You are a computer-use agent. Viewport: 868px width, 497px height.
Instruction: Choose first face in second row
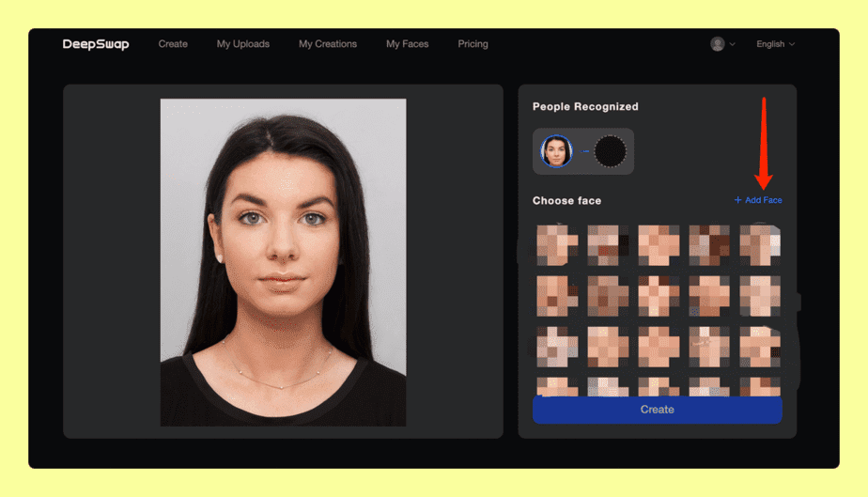[x=557, y=296]
